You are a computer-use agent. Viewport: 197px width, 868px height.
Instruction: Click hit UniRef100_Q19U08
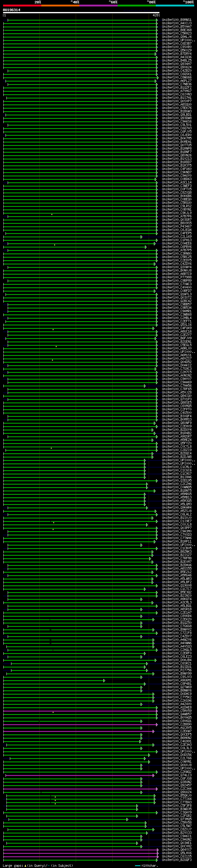click(x=176, y=586)
